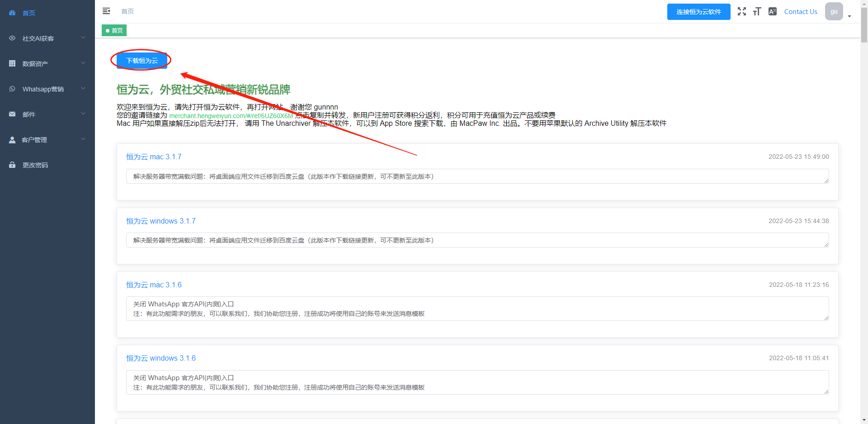Viewport: 868px width, 424px height.
Task: Open the 恒为云 windows 3.1.6 link
Action: point(161,358)
